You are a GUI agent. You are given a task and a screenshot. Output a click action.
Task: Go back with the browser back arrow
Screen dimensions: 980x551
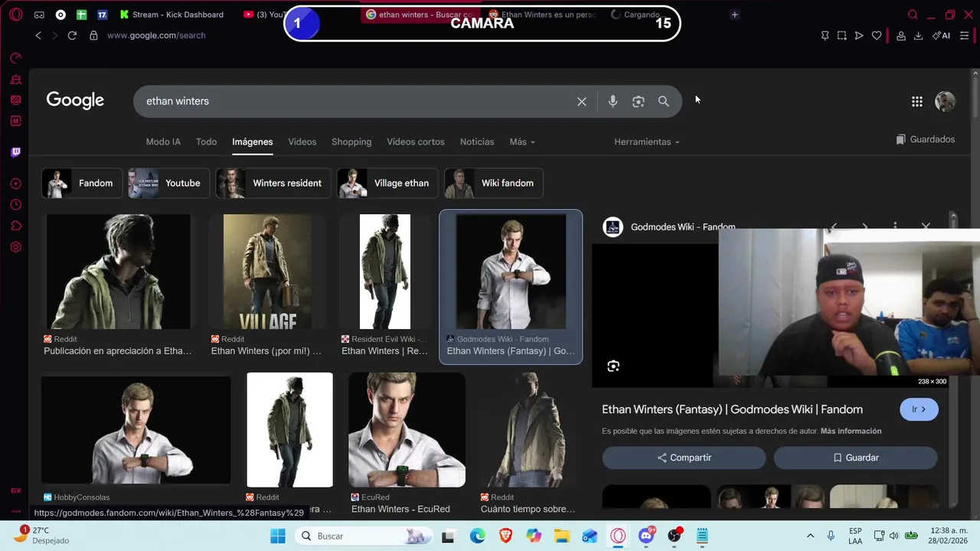[38, 35]
